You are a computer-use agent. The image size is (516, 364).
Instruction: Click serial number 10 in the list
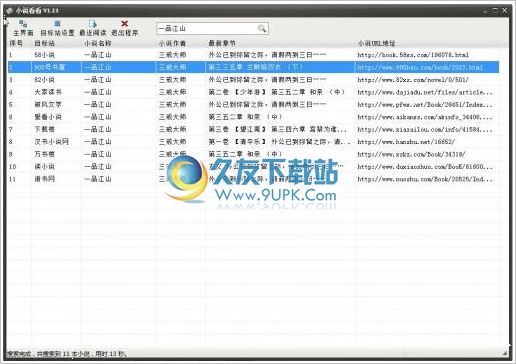tap(12, 167)
